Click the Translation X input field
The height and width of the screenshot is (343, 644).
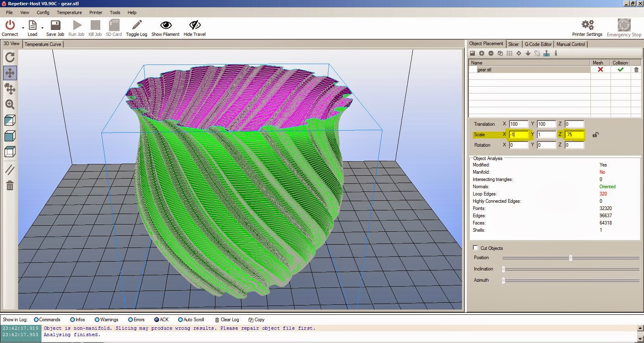click(x=518, y=124)
